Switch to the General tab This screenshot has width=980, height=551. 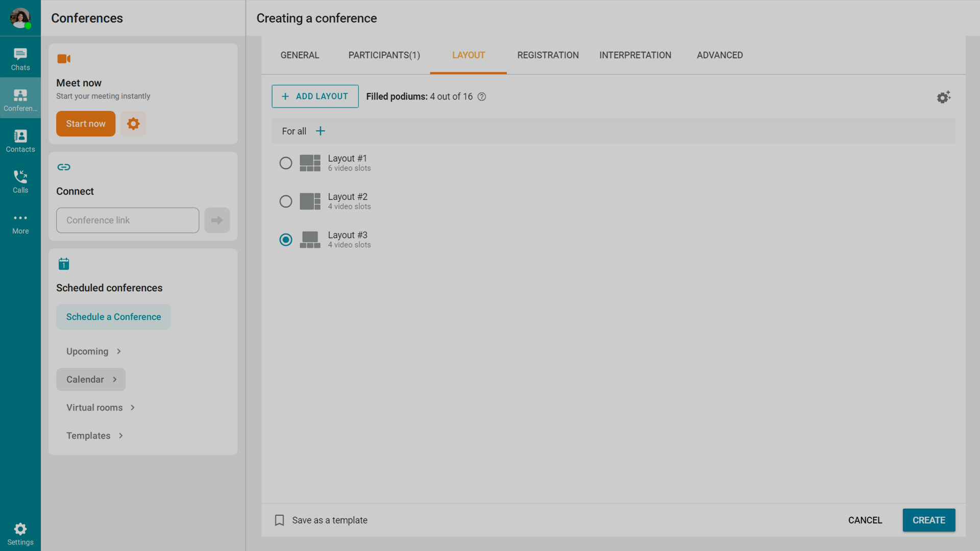(x=300, y=55)
